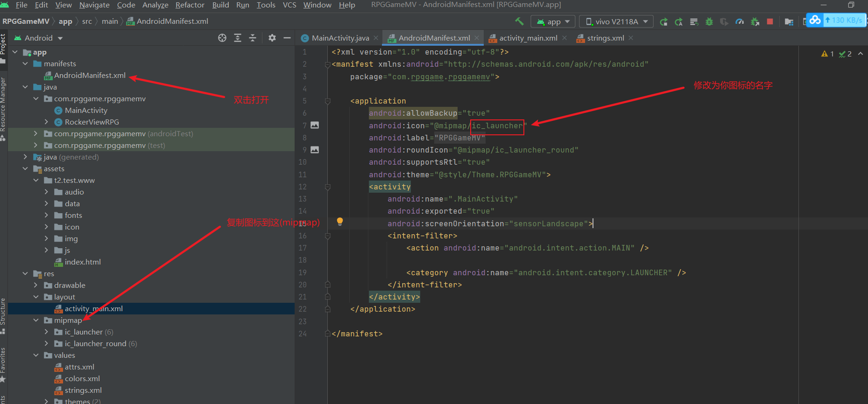Fold the application tag on line 5
The width and height of the screenshot is (868, 404).
pyautogui.click(x=328, y=101)
